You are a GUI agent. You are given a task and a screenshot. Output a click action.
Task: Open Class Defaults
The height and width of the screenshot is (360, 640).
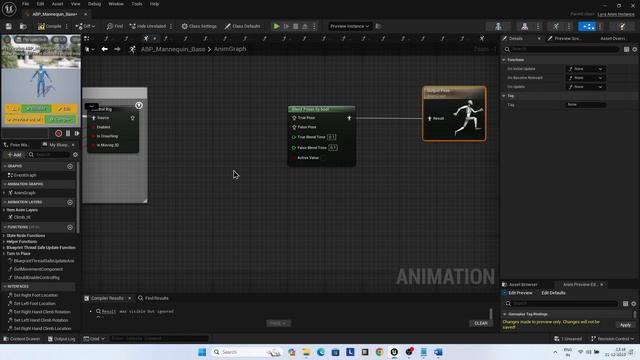(242, 26)
